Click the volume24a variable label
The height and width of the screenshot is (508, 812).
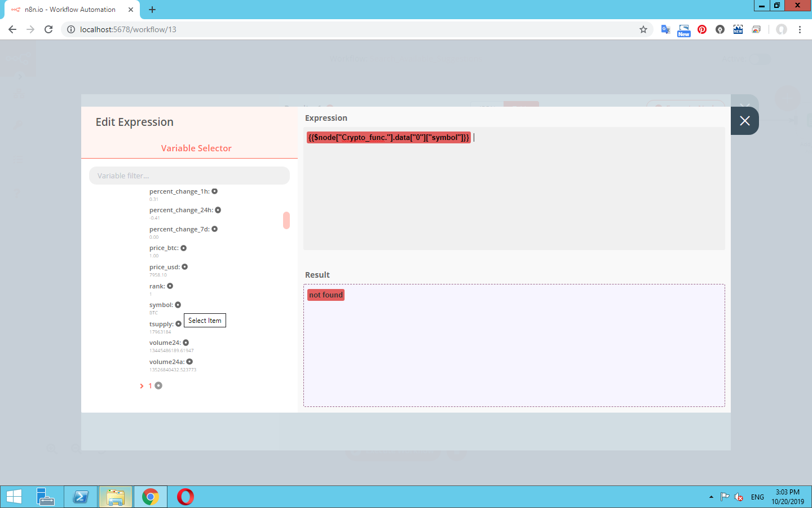click(x=167, y=362)
